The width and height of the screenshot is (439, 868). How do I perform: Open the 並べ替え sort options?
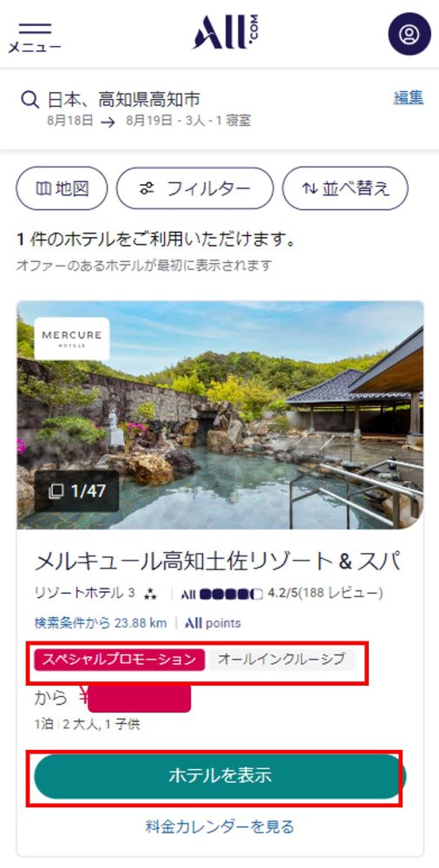click(x=345, y=188)
